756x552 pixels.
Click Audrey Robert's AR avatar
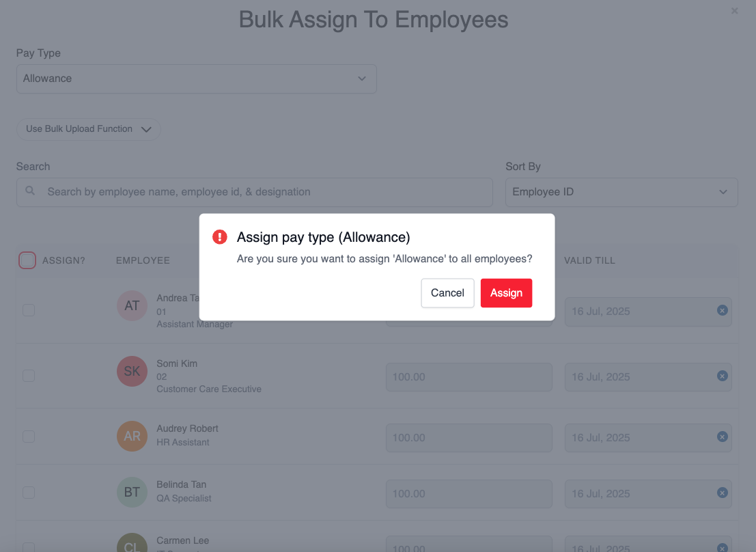(x=132, y=436)
